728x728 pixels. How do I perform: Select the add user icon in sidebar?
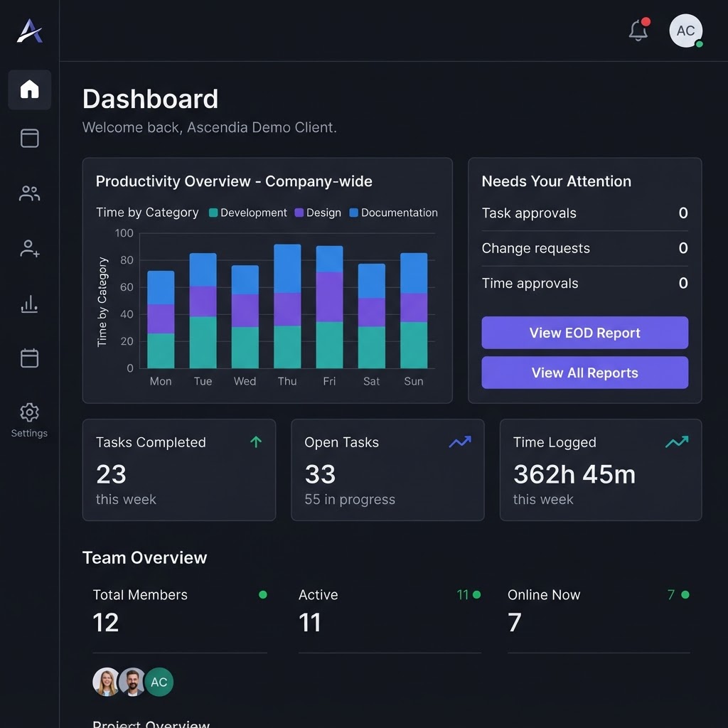30,248
